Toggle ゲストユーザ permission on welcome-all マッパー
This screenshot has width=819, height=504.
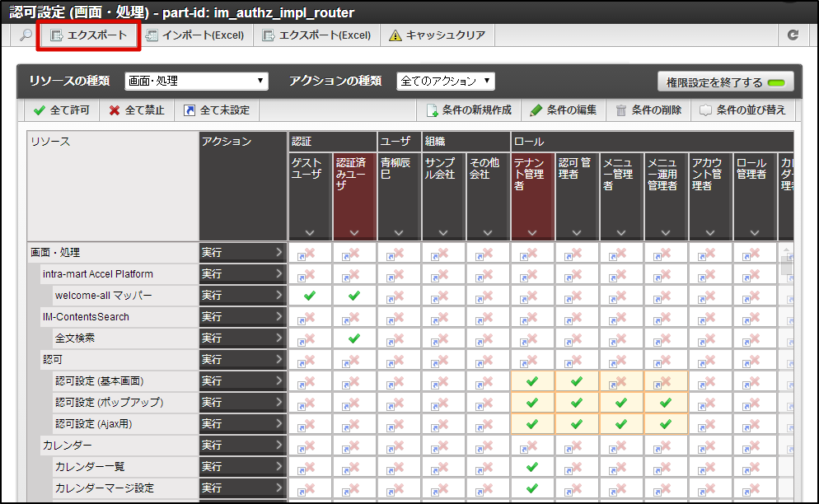point(309,295)
